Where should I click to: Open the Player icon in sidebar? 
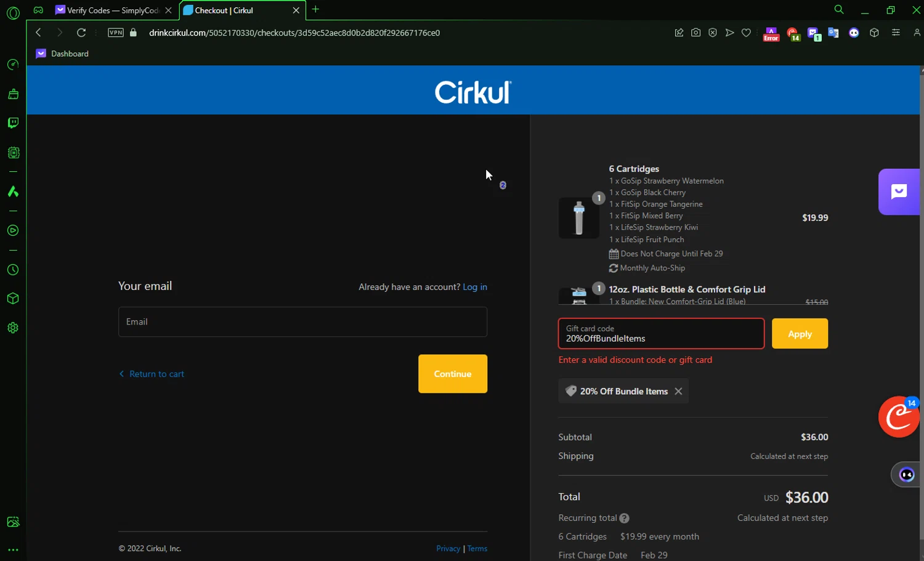[13, 230]
